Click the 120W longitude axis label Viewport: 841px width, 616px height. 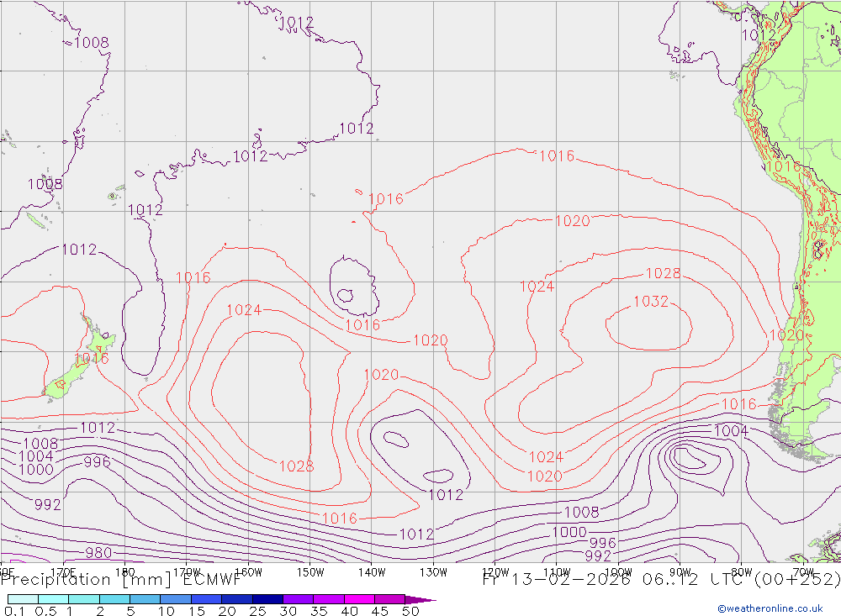tap(495, 572)
